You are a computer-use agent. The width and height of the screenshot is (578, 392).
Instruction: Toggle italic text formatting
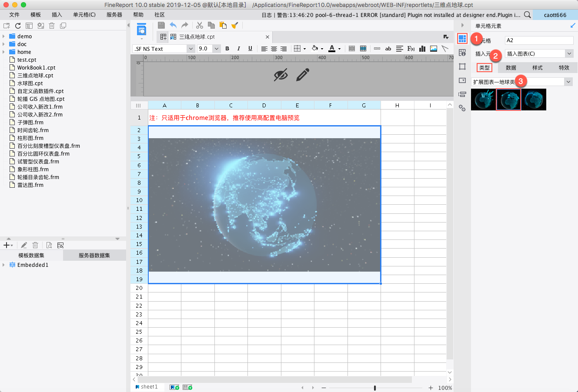pyautogui.click(x=238, y=49)
